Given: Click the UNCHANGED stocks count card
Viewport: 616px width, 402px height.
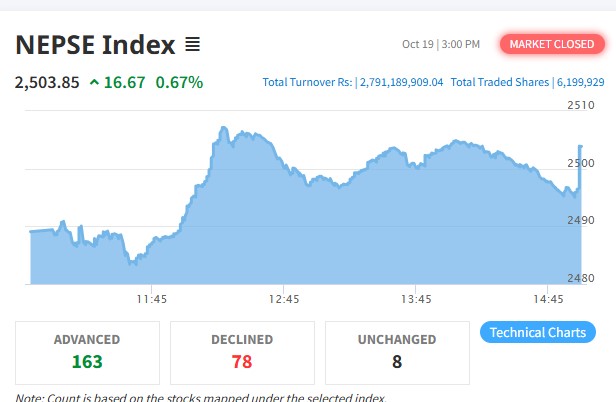Looking at the screenshot, I should click(397, 350).
